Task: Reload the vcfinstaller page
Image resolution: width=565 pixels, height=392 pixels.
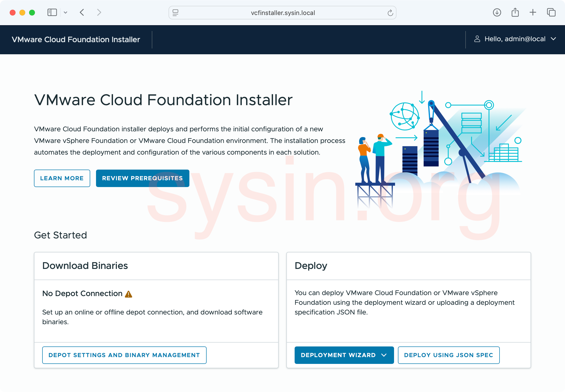Action: (390, 13)
